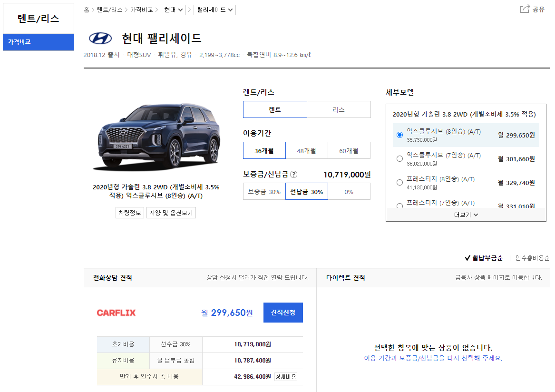The image size is (555, 392).
Task: Click the 초기비용 table cell
Action: 123,344
